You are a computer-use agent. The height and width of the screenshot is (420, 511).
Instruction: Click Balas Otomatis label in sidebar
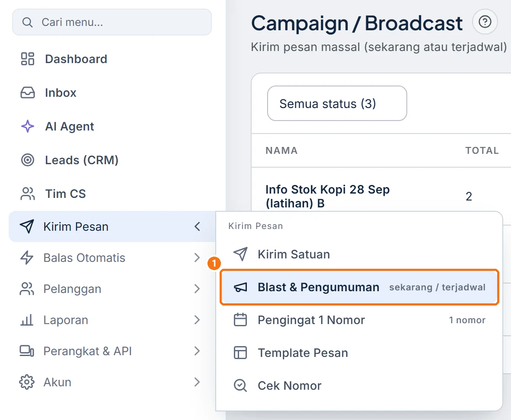click(x=84, y=258)
